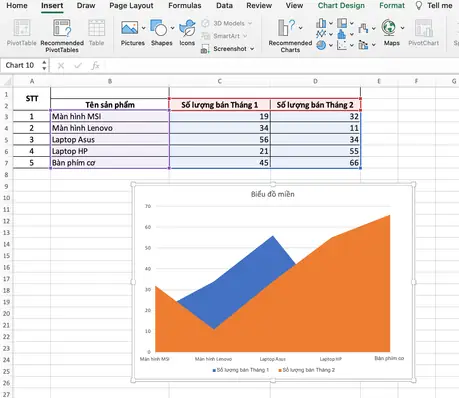
Task: Expand the Pictures dropdown arrow
Action: coord(144,28)
